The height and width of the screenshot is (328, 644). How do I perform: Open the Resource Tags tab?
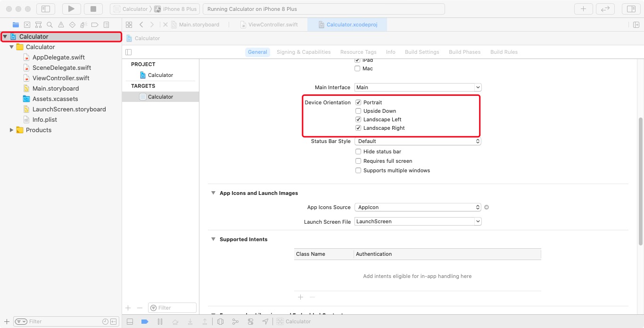coord(358,52)
